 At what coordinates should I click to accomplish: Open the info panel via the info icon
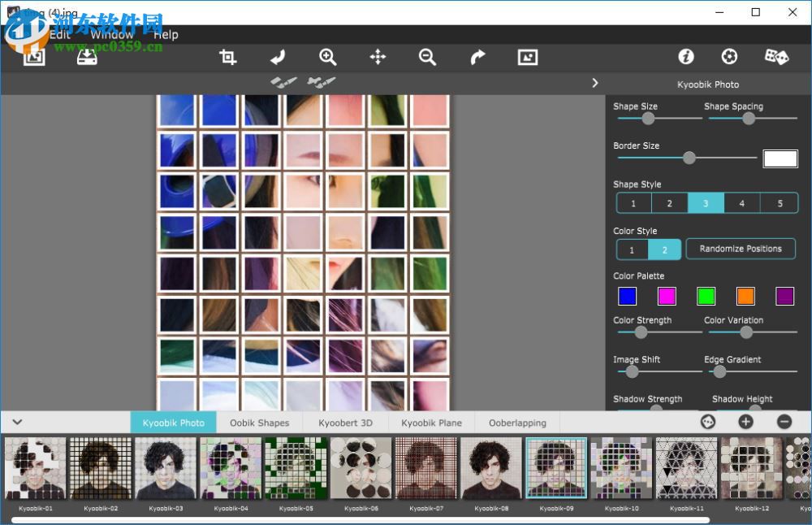[686, 57]
